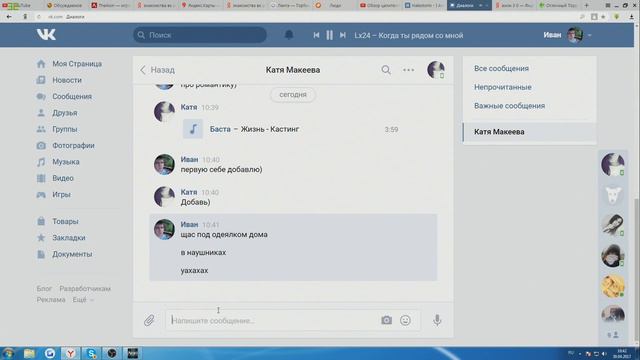Open the notifications bell
Image resolution: width=640 pixels, height=360 pixels.
(x=289, y=35)
